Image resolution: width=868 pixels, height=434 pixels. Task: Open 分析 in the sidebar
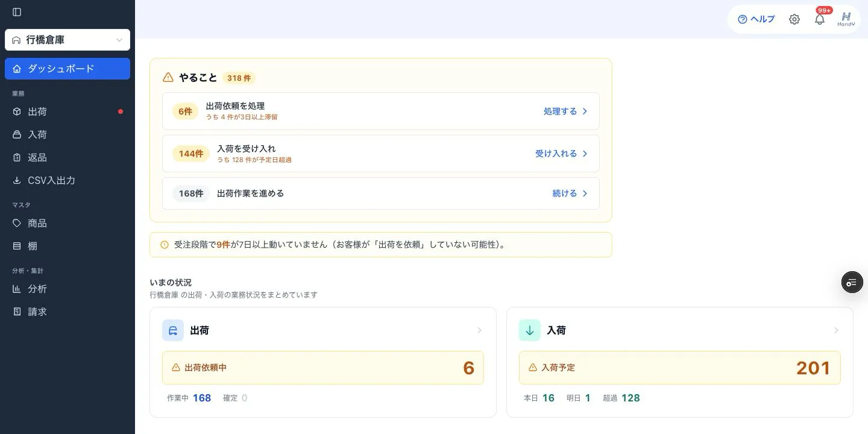pos(68,289)
